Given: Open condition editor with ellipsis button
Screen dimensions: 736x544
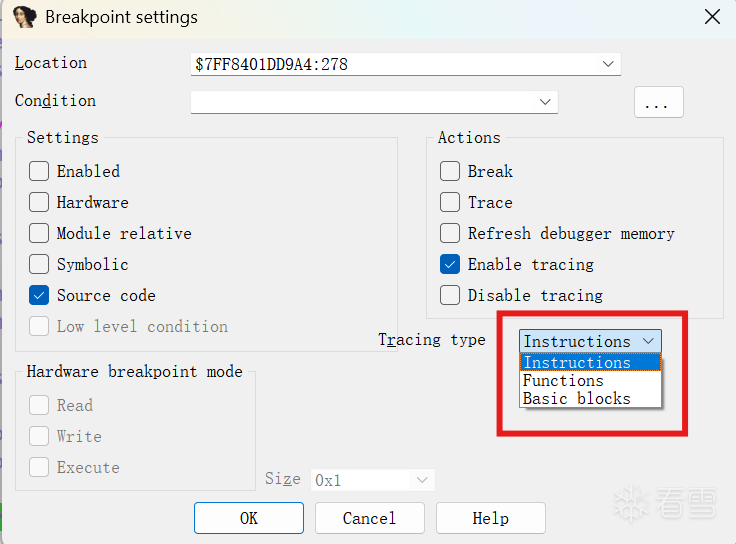Looking at the screenshot, I should pyautogui.click(x=658, y=102).
